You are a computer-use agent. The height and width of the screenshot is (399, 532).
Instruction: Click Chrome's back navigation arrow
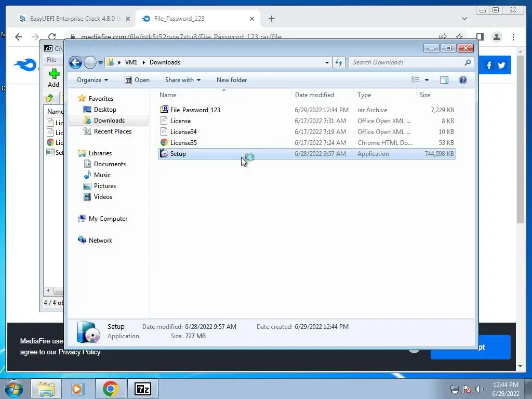(x=19, y=37)
